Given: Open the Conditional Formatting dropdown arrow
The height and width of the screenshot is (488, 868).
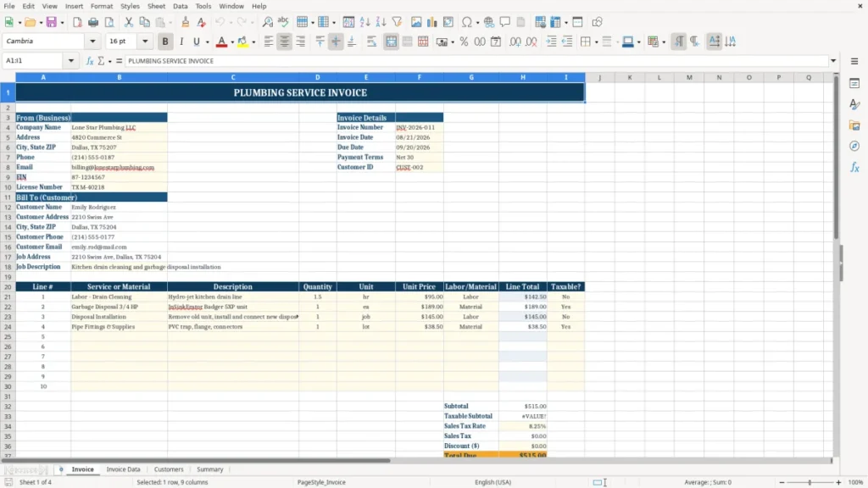Looking at the screenshot, I should tap(663, 42).
